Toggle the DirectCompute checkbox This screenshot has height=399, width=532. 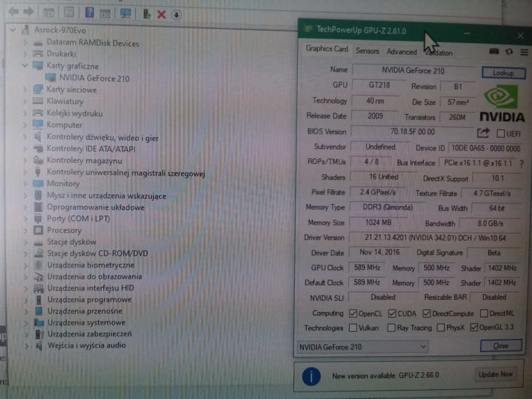427,313
